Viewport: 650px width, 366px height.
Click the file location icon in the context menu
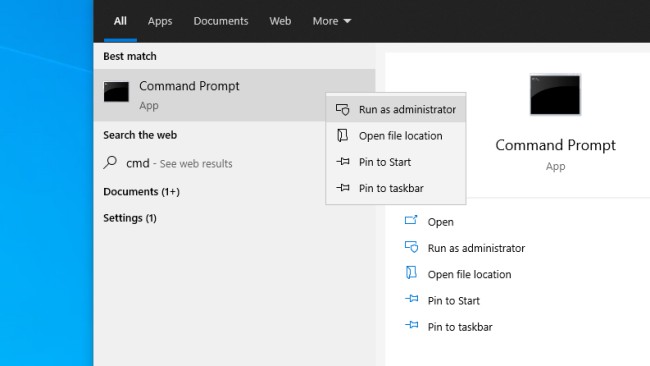pyautogui.click(x=342, y=136)
